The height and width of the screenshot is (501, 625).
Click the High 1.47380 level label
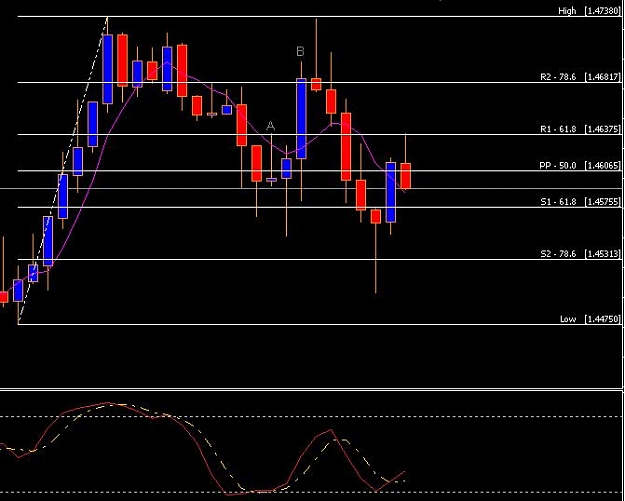tap(589, 11)
